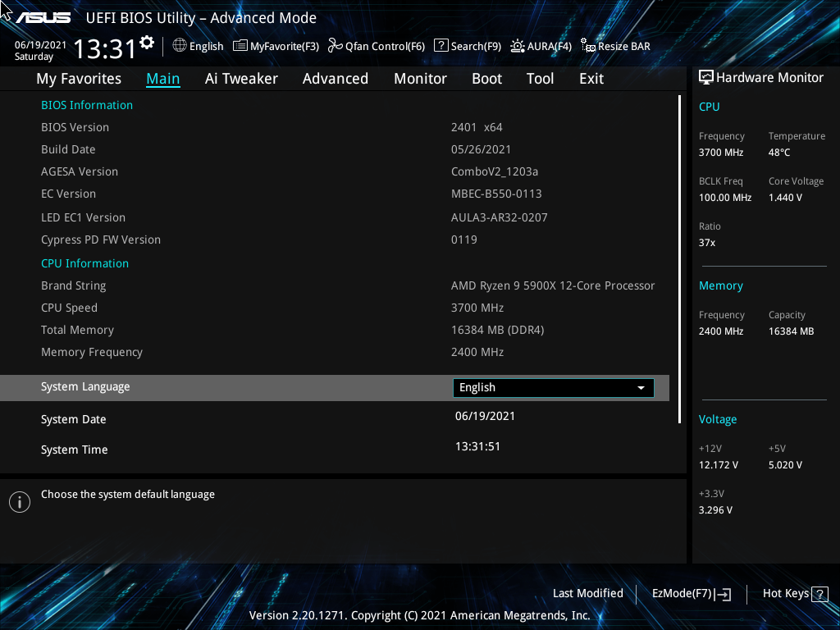
Task: Click Last Modified
Action: (x=587, y=593)
